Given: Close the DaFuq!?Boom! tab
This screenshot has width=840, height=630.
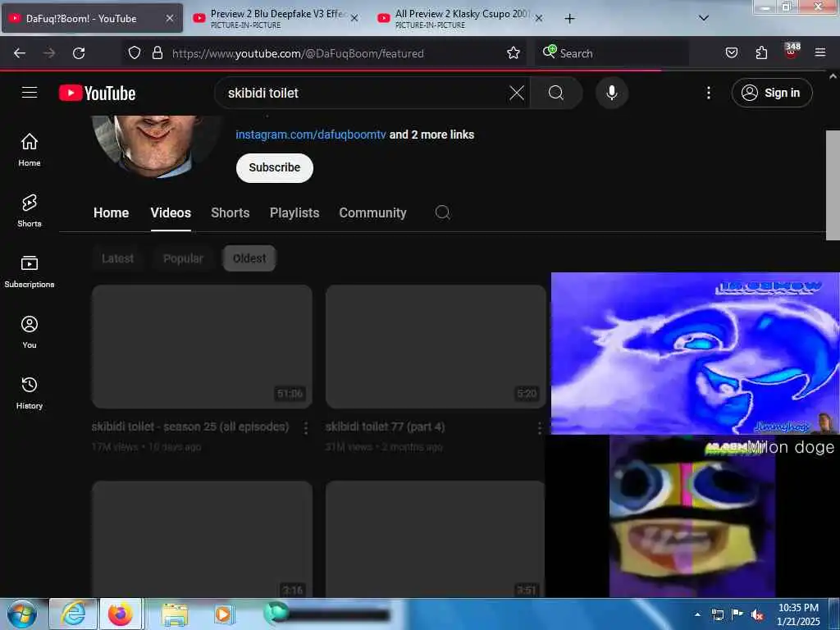Looking at the screenshot, I should [169, 18].
